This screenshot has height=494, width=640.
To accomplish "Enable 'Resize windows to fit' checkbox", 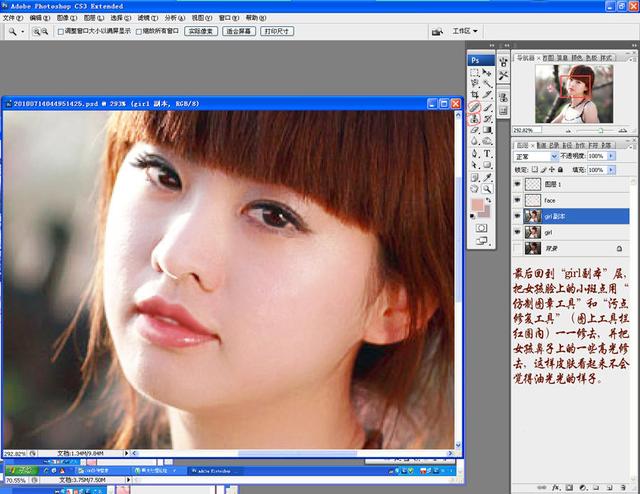I will pos(59,31).
